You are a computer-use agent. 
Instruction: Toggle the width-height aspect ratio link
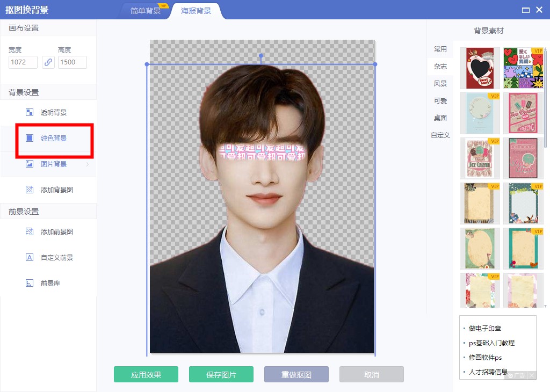[48, 62]
